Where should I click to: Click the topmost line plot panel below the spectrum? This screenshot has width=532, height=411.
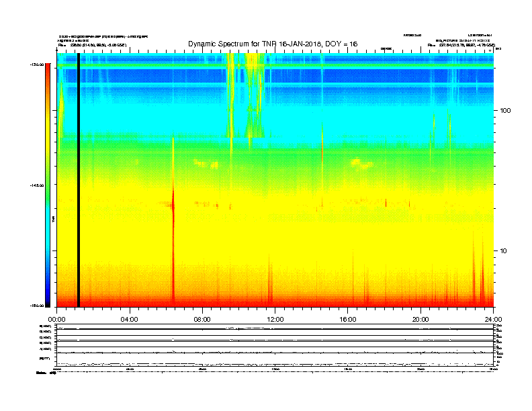(x=275, y=327)
